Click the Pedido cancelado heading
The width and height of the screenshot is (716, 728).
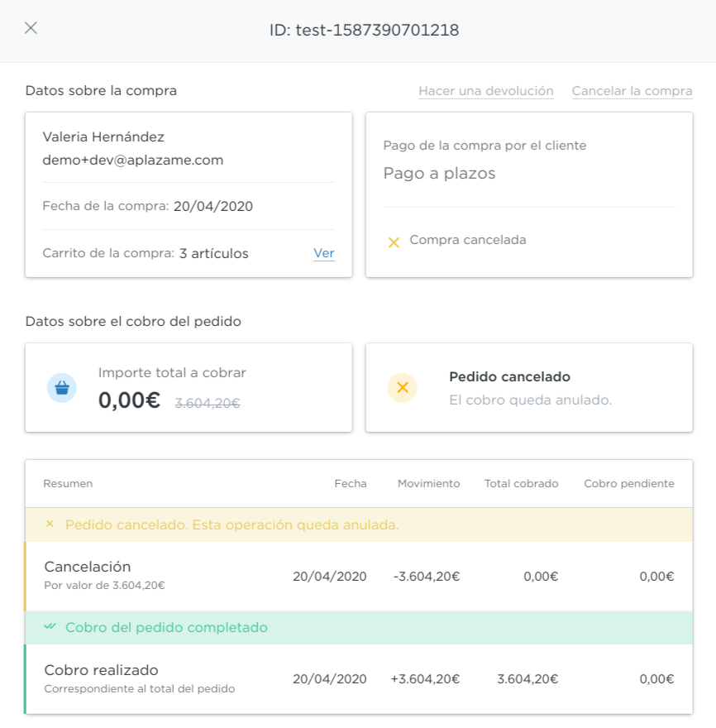pyautogui.click(x=509, y=376)
